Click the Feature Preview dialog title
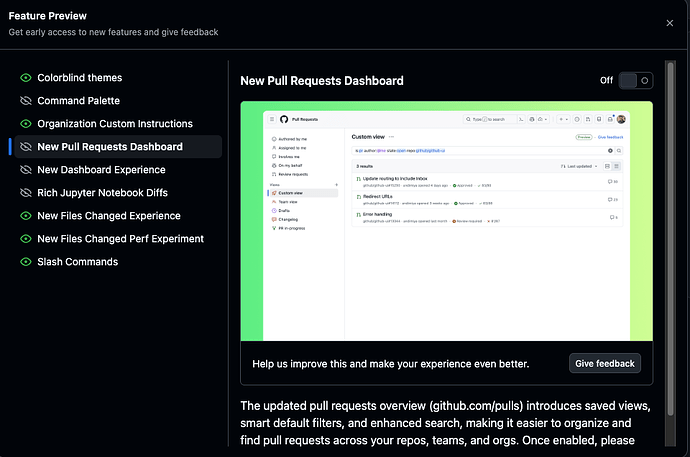Viewport: 690px width, 457px height. 48,16
